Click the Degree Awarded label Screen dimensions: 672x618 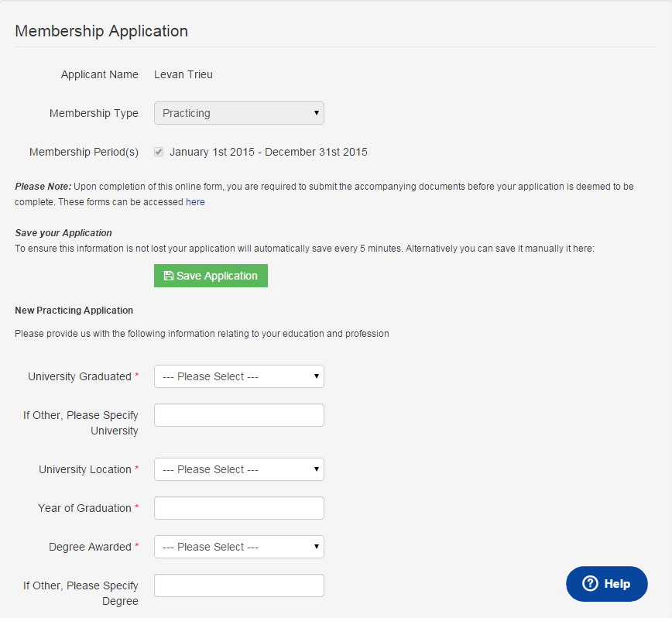tap(90, 547)
